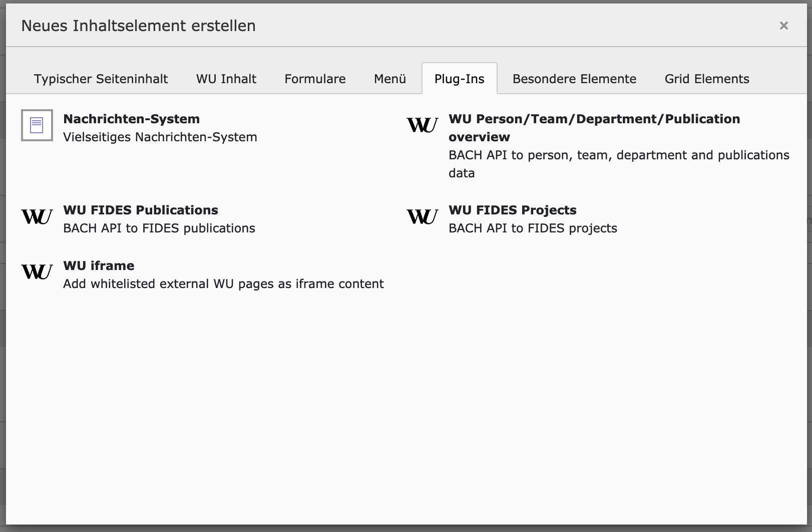Click the WU logo beside Person/Team/Department/Publication overview
Image resolution: width=812 pixels, height=532 pixels.
[423, 125]
